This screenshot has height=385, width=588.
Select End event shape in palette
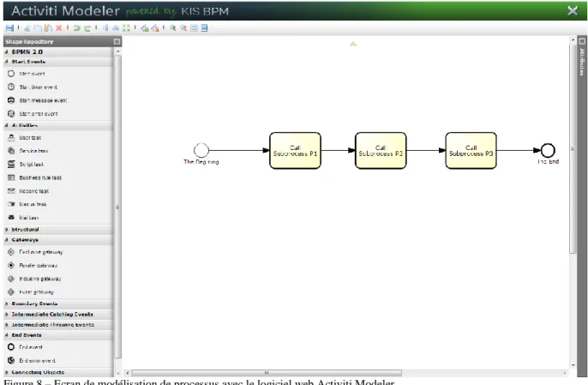25,347
